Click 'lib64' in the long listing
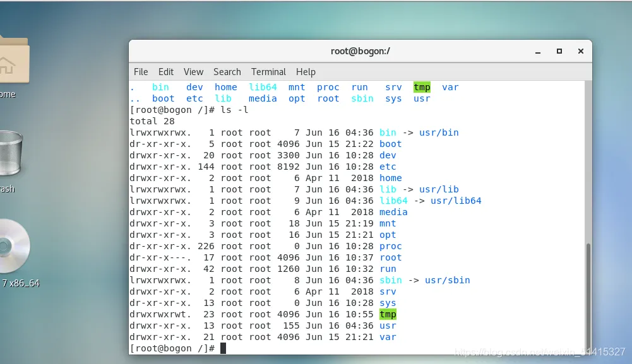 [393, 201]
